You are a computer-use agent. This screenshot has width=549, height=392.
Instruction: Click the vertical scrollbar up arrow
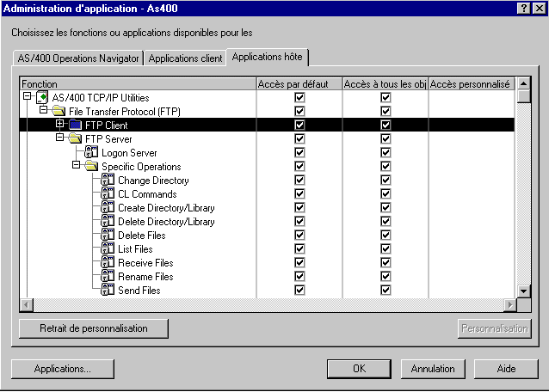pos(523,83)
